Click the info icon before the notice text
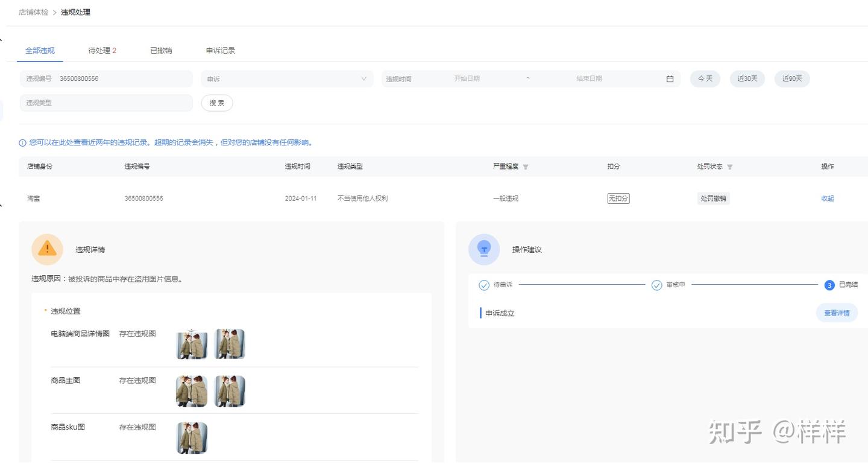The height and width of the screenshot is (467, 868). [23, 143]
